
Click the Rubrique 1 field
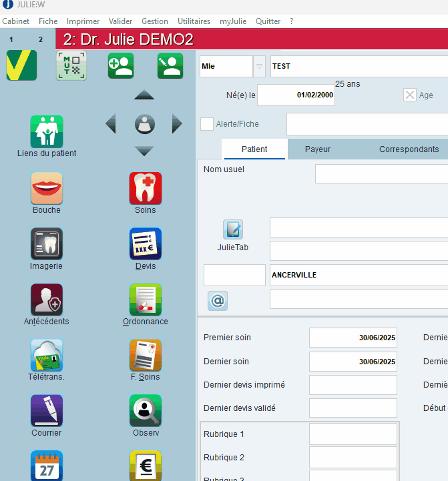(x=353, y=434)
